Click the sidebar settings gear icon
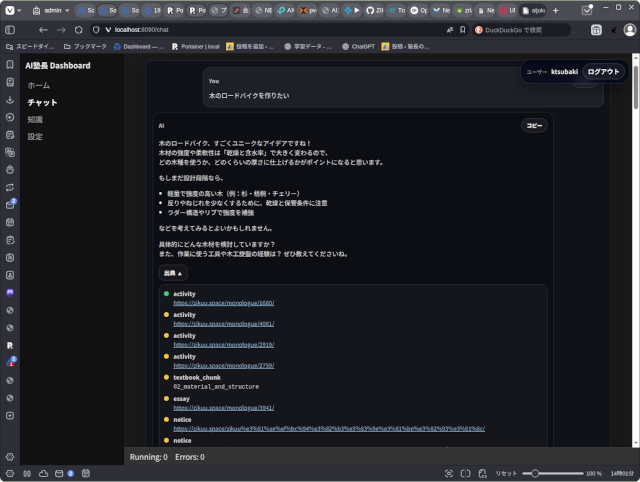Viewport: 640px width, 482px height. pyautogui.click(x=9, y=457)
